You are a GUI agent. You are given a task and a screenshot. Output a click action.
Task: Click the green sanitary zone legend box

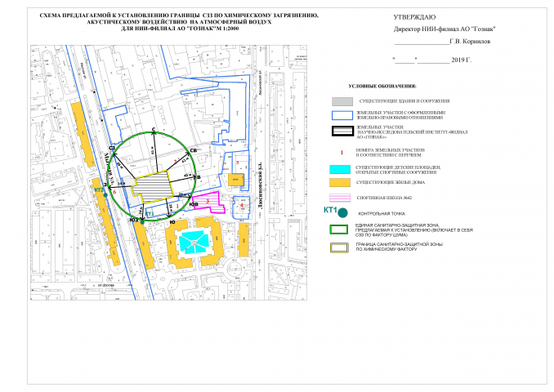(x=339, y=229)
